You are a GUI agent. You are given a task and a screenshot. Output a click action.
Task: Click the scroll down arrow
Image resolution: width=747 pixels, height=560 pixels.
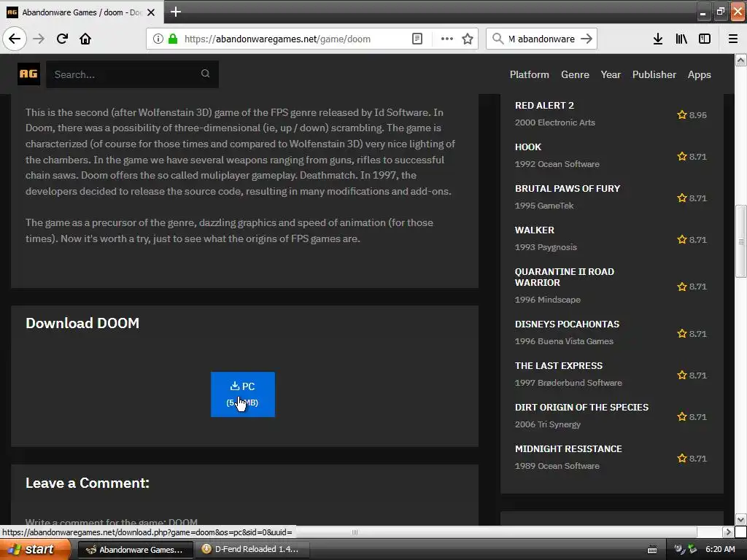740,519
